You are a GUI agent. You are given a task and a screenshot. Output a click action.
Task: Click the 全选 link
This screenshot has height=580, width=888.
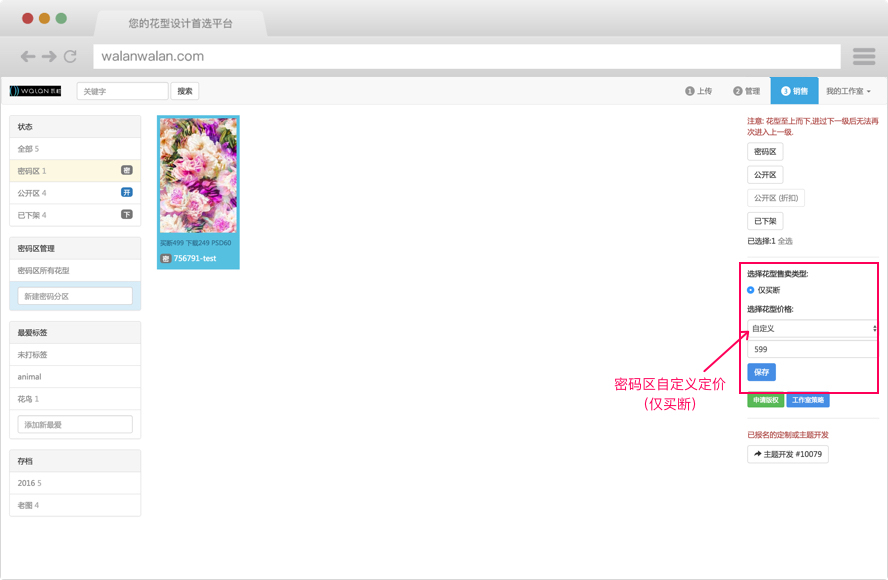tap(785, 241)
